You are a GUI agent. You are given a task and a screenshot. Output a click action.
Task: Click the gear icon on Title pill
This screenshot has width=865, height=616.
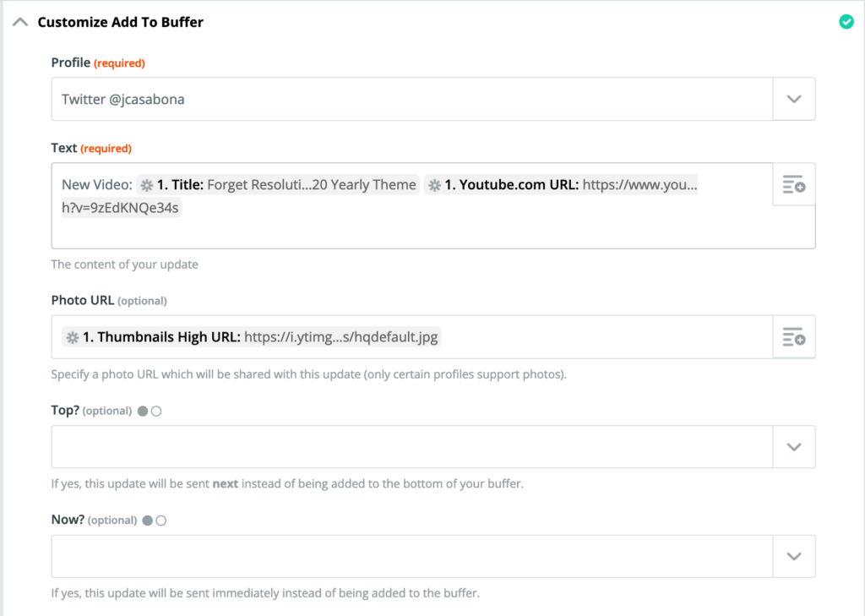tap(147, 185)
